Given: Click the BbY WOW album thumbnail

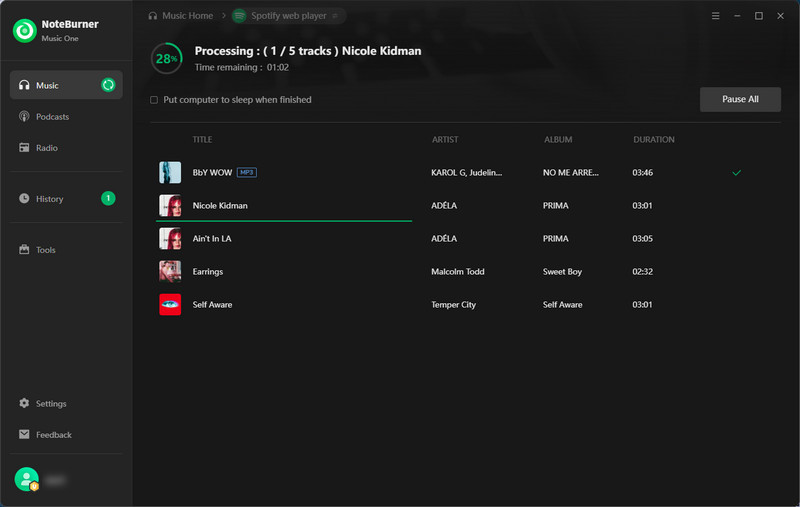Looking at the screenshot, I should coord(170,172).
